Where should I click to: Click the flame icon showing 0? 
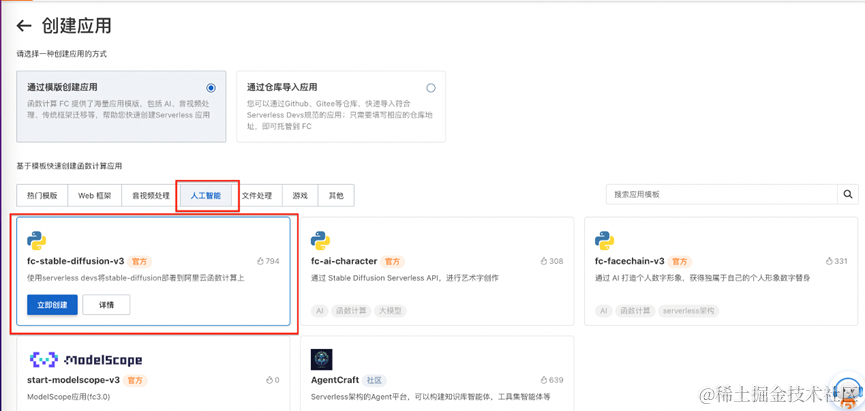click(x=269, y=380)
